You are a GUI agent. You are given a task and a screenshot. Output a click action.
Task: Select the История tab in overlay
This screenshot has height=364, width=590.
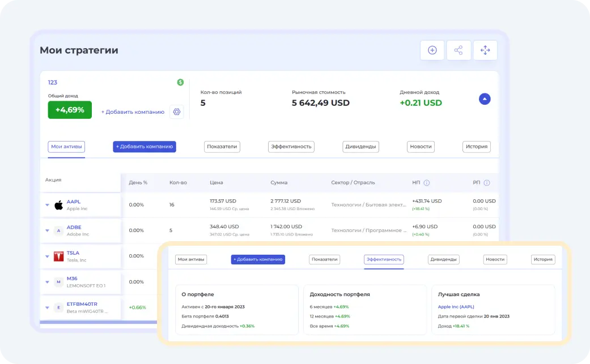(542, 259)
